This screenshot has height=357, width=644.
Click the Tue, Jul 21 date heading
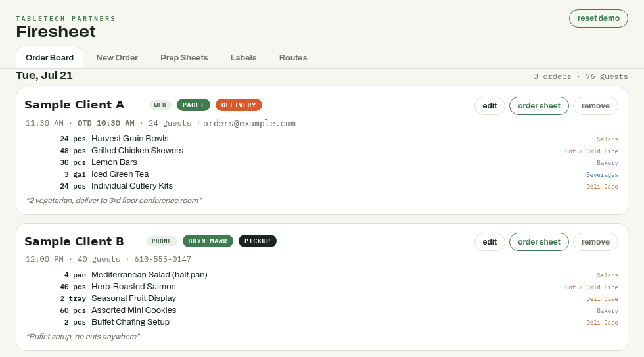click(45, 76)
